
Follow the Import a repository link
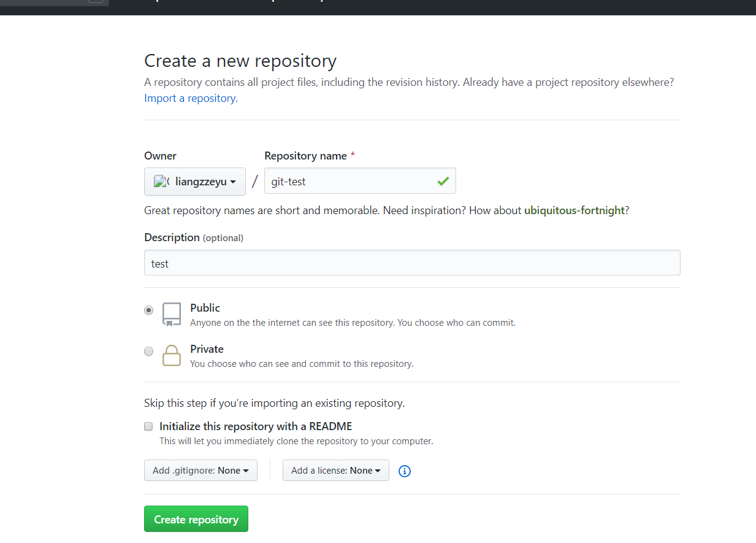191,98
